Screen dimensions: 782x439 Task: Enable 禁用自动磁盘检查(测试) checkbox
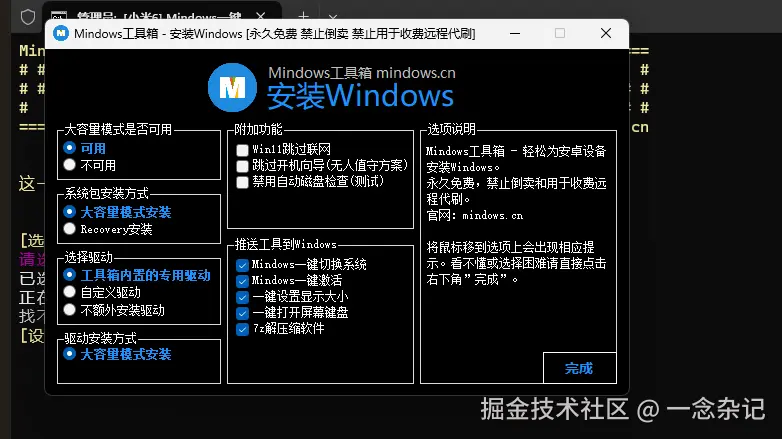point(242,182)
